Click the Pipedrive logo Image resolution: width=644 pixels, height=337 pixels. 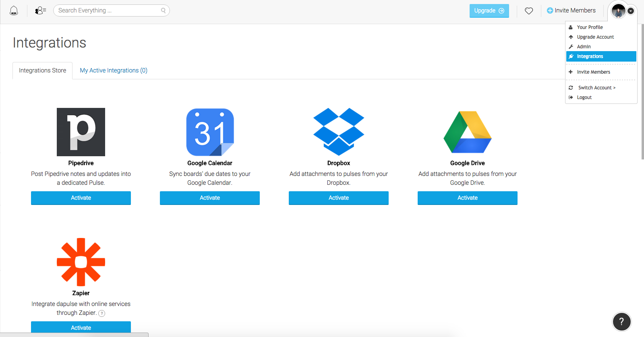pyautogui.click(x=81, y=132)
